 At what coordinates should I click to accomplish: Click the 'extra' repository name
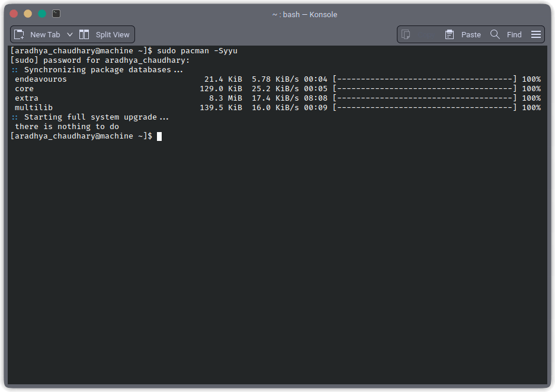point(27,98)
